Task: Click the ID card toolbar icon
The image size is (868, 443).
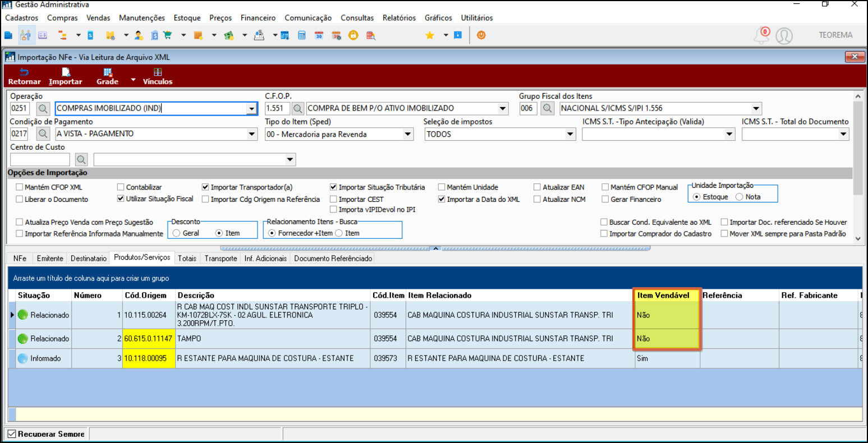Action: 43,35
